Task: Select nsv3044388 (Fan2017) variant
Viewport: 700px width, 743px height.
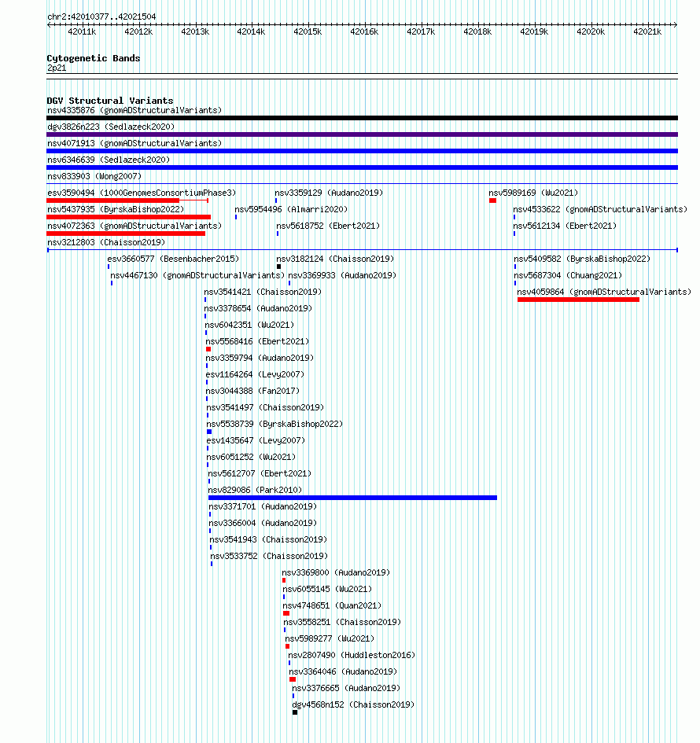Action: point(252,391)
